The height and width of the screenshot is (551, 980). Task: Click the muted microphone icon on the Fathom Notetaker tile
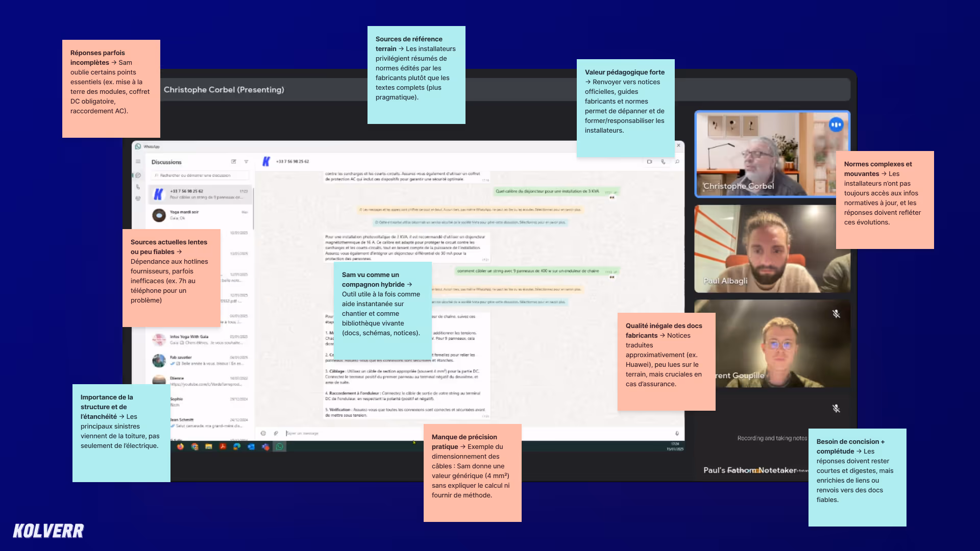tap(836, 409)
